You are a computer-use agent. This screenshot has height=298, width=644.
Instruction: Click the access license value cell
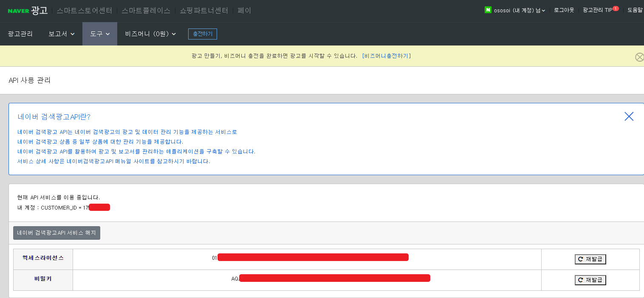click(x=307, y=259)
